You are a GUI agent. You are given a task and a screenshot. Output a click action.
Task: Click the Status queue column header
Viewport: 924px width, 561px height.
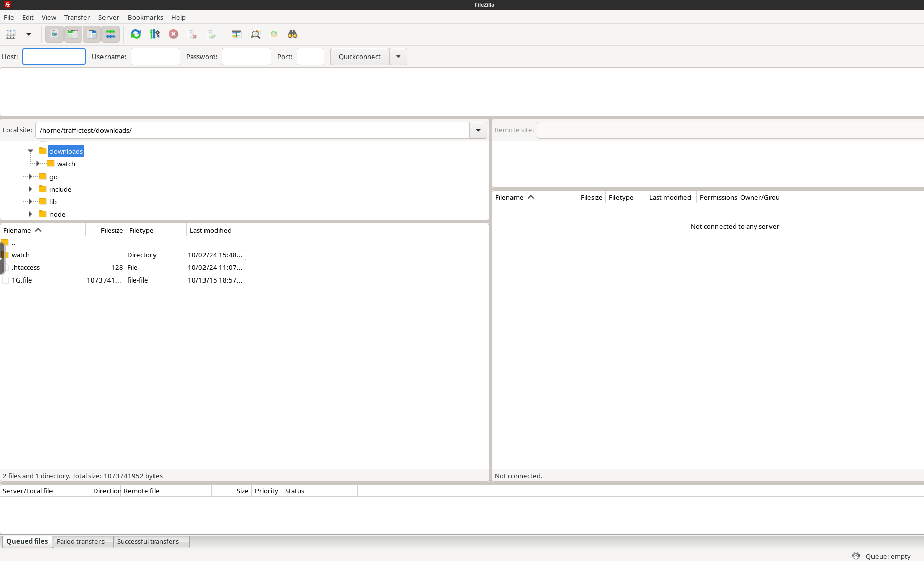(320, 491)
